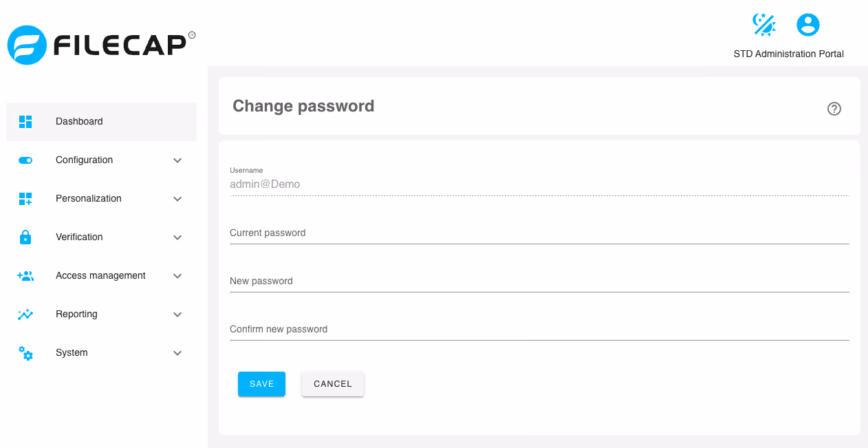Click the Access management people icon
The image size is (868, 448).
pyautogui.click(x=25, y=276)
